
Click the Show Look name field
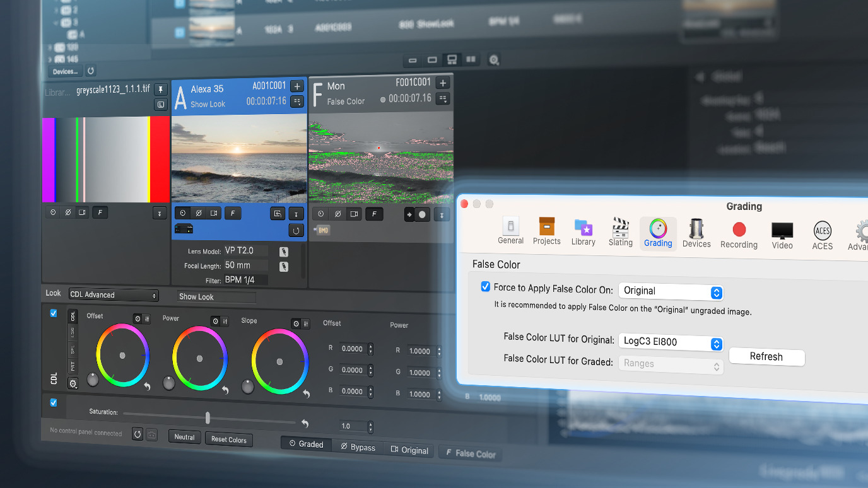click(216, 297)
